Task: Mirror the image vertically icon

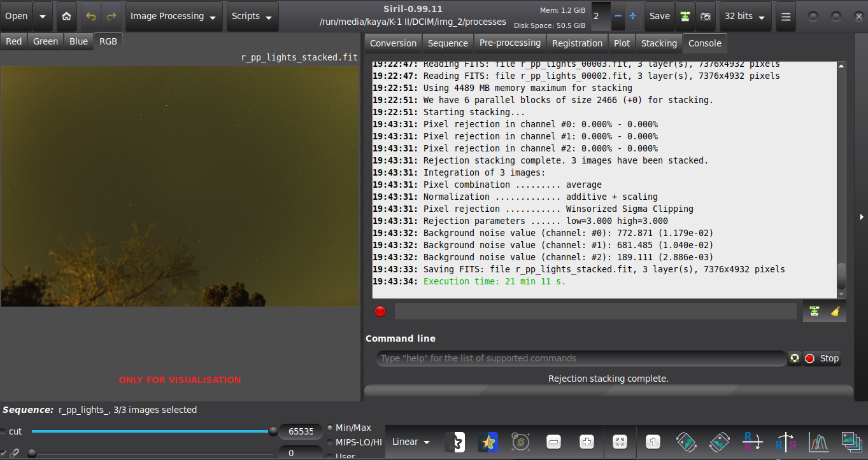Action: click(785, 442)
